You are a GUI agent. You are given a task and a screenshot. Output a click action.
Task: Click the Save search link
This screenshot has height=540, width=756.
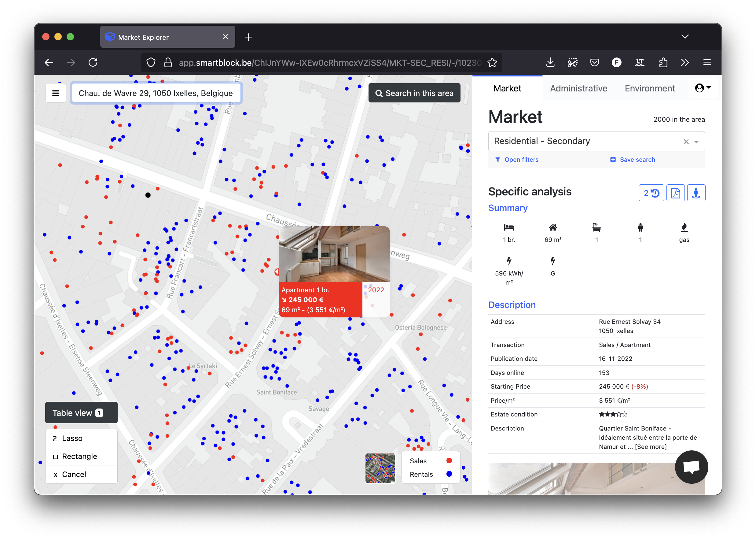pos(637,160)
